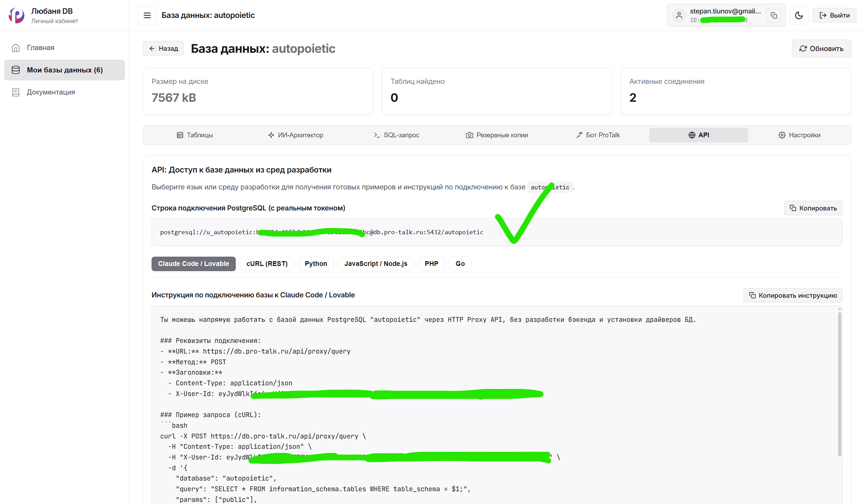Click the Content-Type: application/json header line
This screenshot has height=504, width=862.
(x=230, y=383)
